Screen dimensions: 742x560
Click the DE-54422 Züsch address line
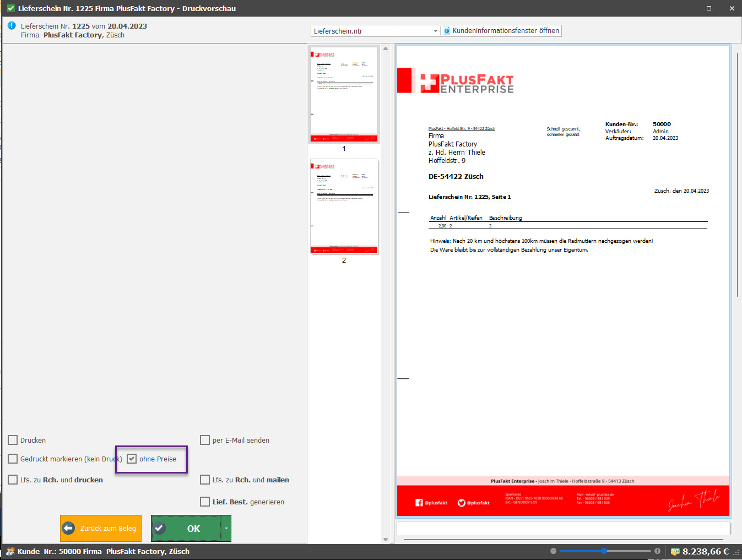click(x=456, y=177)
